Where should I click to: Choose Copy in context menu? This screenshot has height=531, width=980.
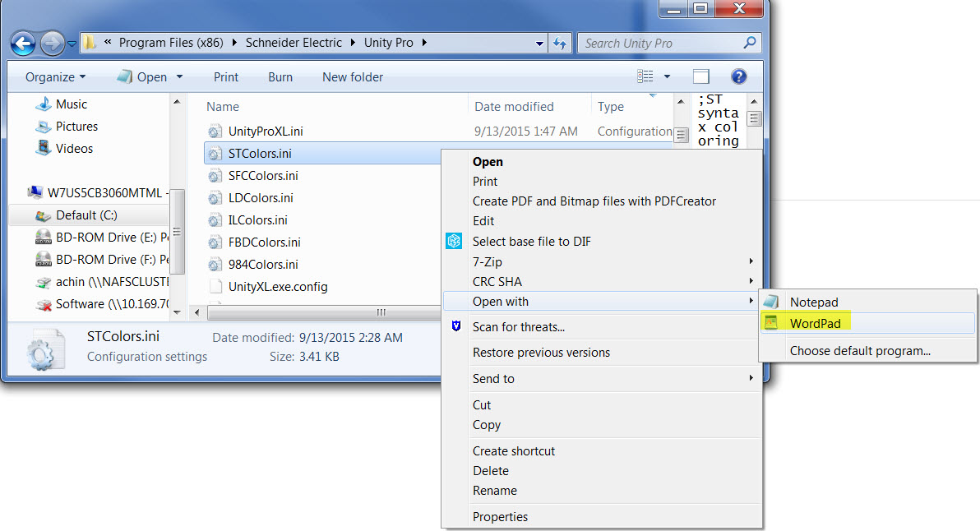pyautogui.click(x=487, y=425)
